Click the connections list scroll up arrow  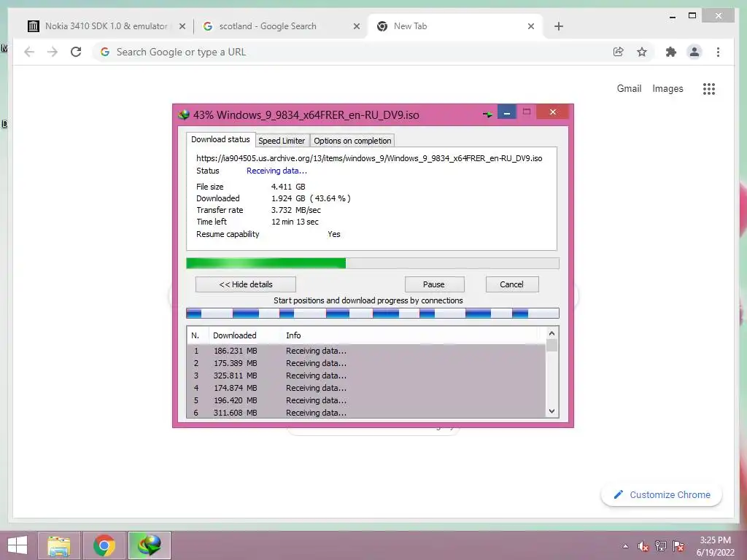(x=551, y=333)
